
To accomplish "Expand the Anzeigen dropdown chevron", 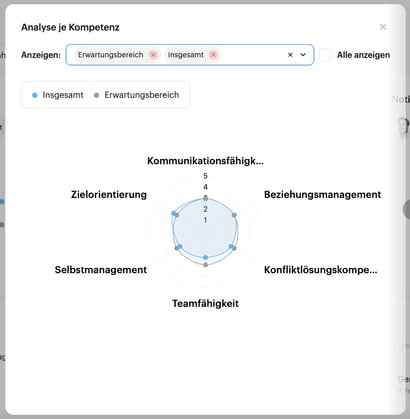I will (303, 55).
